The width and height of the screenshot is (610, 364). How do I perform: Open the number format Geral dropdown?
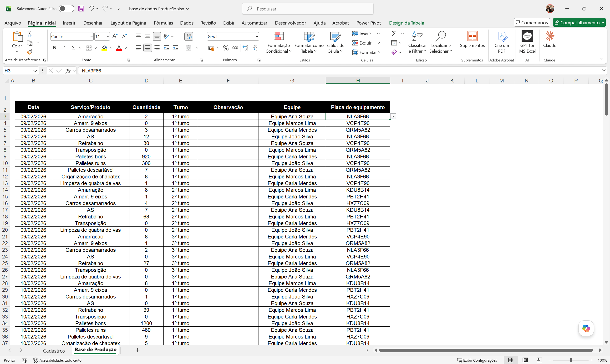tap(257, 36)
